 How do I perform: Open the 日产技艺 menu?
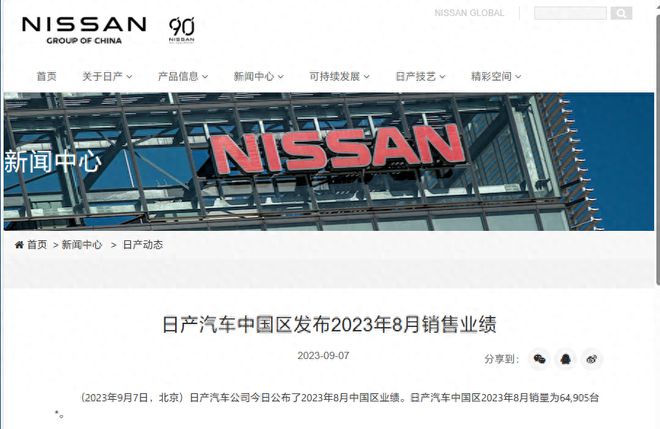[x=420, y=76]
